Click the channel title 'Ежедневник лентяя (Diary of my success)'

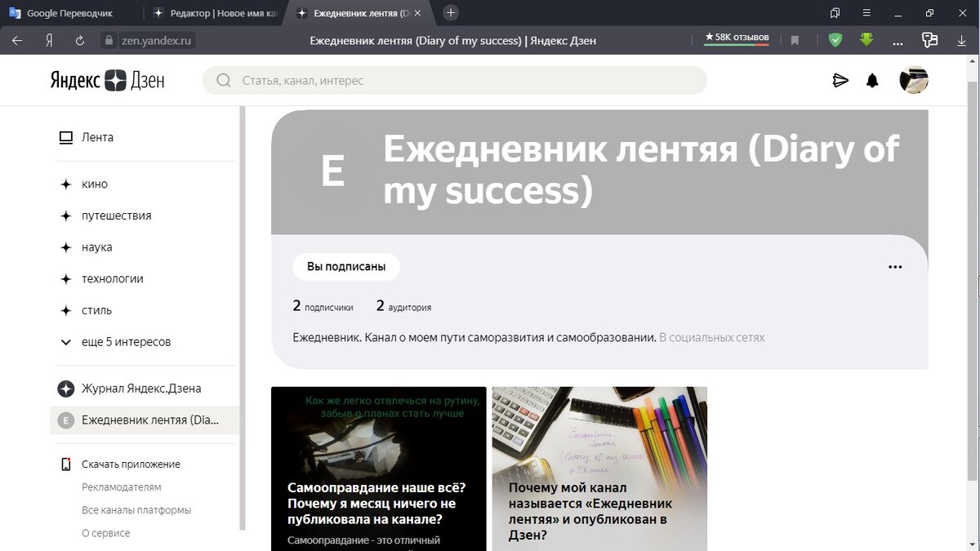[x=641, y=170]
